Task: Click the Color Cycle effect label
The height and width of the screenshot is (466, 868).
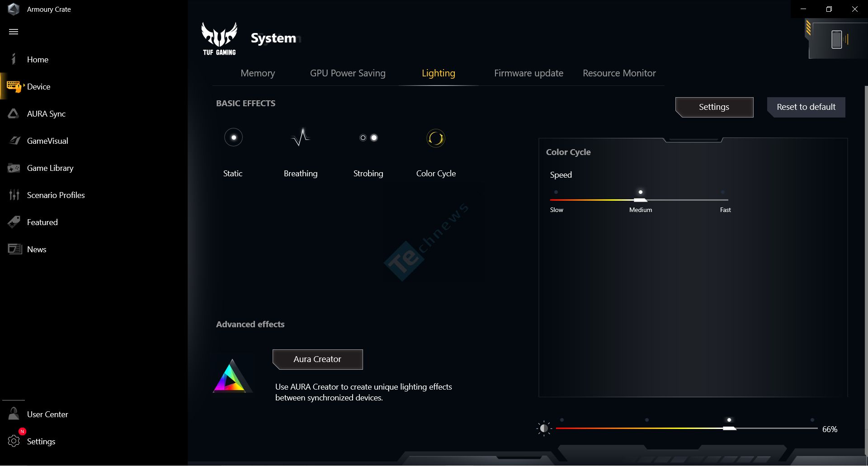Action: coord(436,174)
